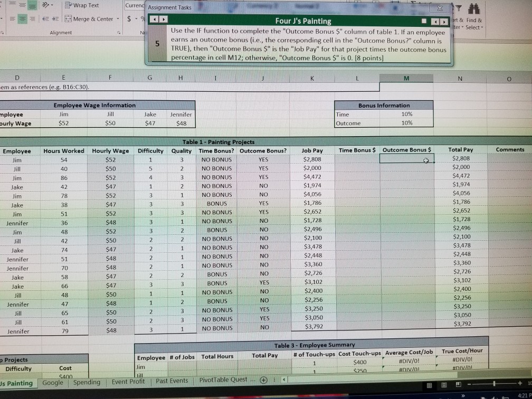
Task: Switch to Normal view in status bar
Action: tap(429, 385)
